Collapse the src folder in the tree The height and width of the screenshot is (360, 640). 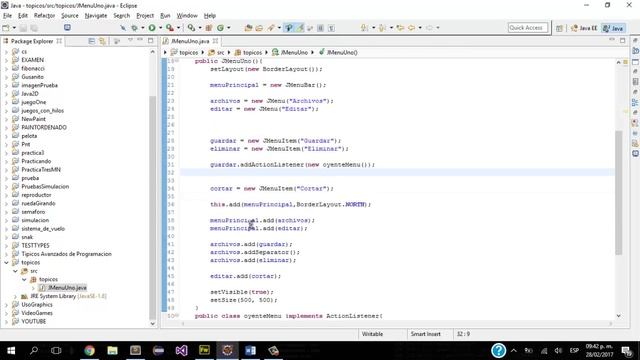(x=15, y=271)
